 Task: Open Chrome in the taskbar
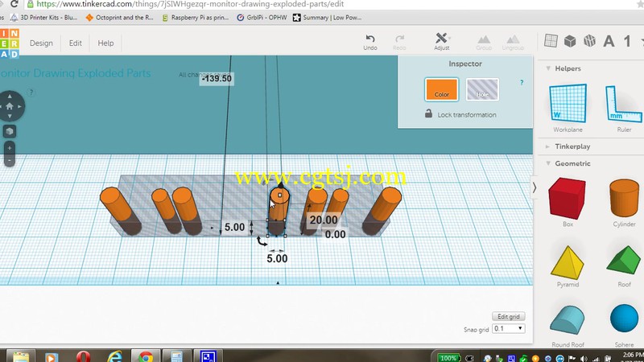(x=145, y=356)
